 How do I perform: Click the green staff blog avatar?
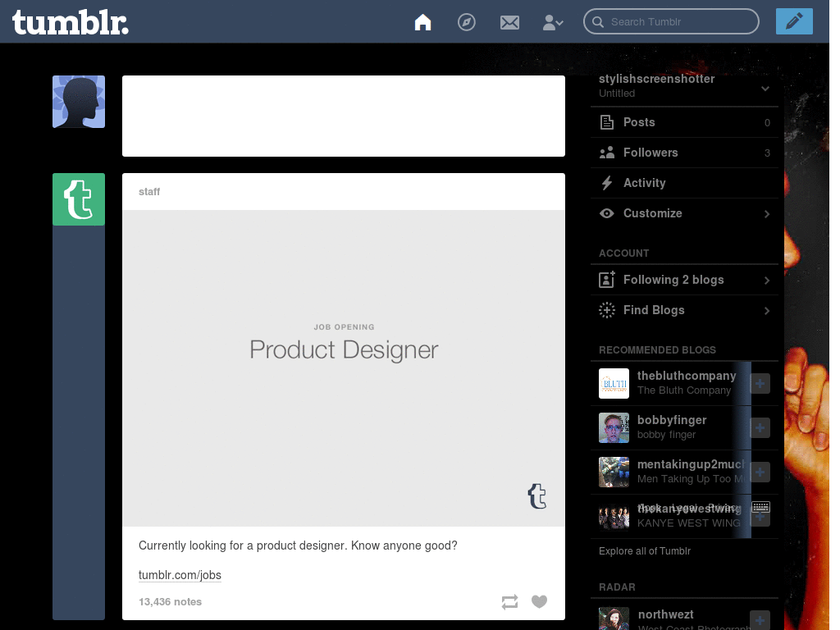79,199
